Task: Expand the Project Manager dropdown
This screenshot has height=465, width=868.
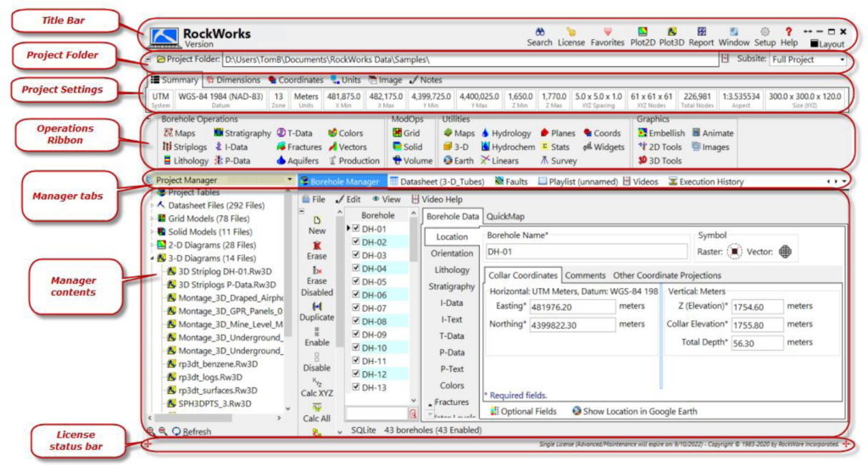Action: click(x=290, y=180)
